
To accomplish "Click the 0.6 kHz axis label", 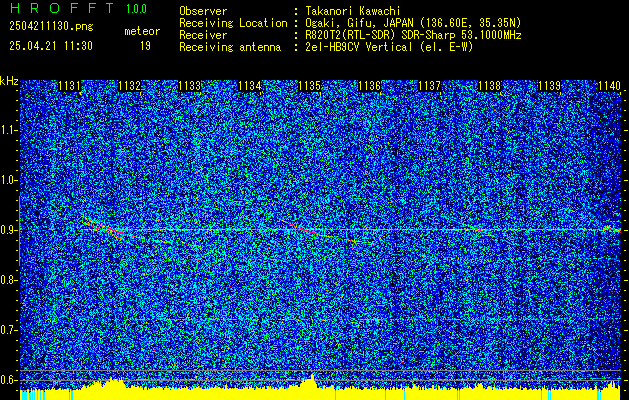I will point(8,380).
